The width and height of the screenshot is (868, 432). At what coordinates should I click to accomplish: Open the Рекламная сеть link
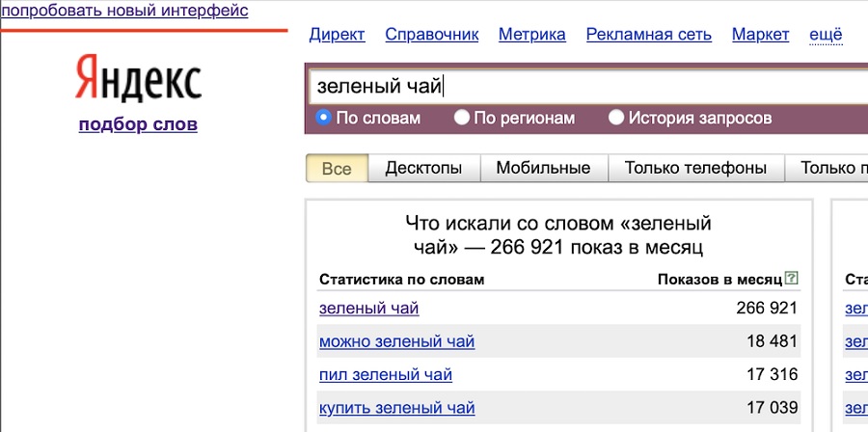click(649, 35)
